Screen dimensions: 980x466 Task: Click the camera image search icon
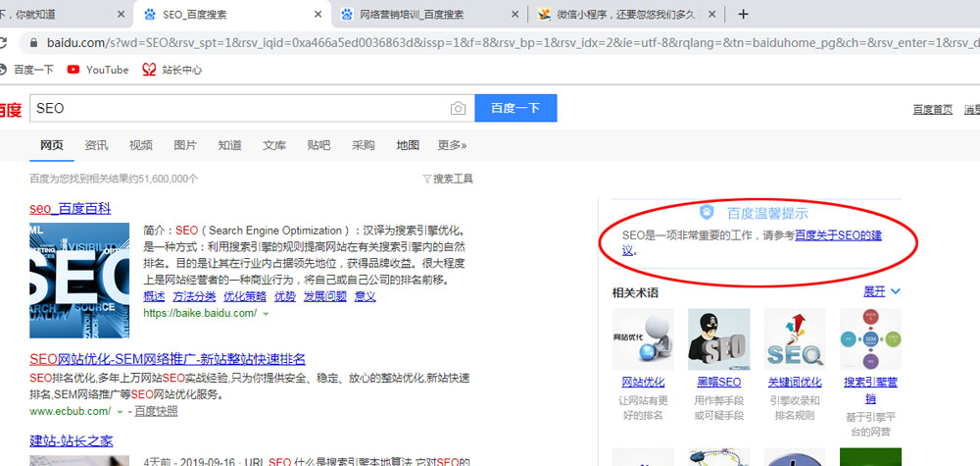tap(458, 109)
